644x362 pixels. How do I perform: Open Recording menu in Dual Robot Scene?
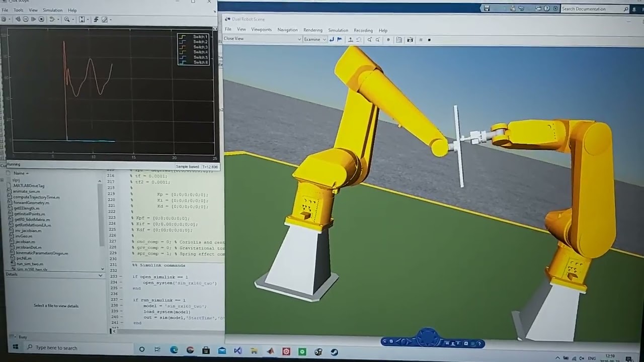tap(363, 30)
